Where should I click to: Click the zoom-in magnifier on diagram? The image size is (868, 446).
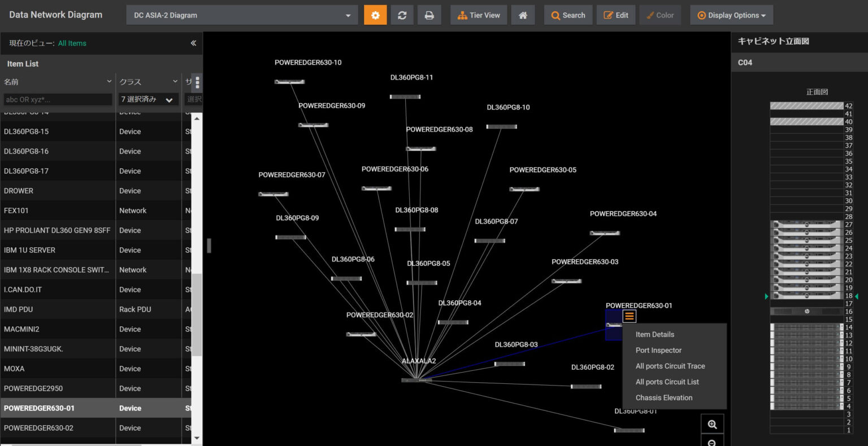(x=712, y=424)
